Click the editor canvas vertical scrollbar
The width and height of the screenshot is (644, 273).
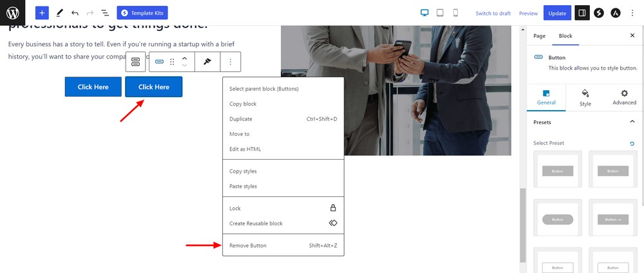coord(523,225)
